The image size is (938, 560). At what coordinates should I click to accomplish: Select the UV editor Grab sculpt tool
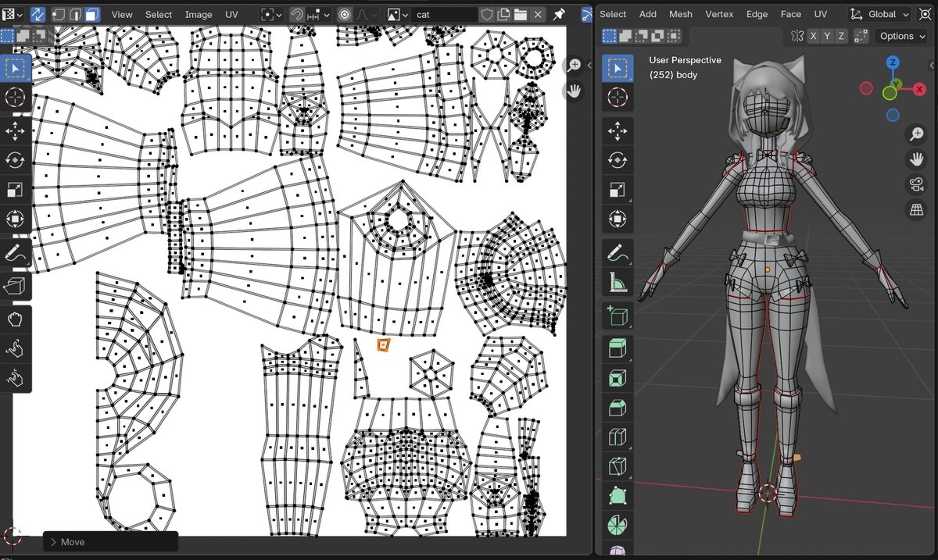tap(16, 319)
